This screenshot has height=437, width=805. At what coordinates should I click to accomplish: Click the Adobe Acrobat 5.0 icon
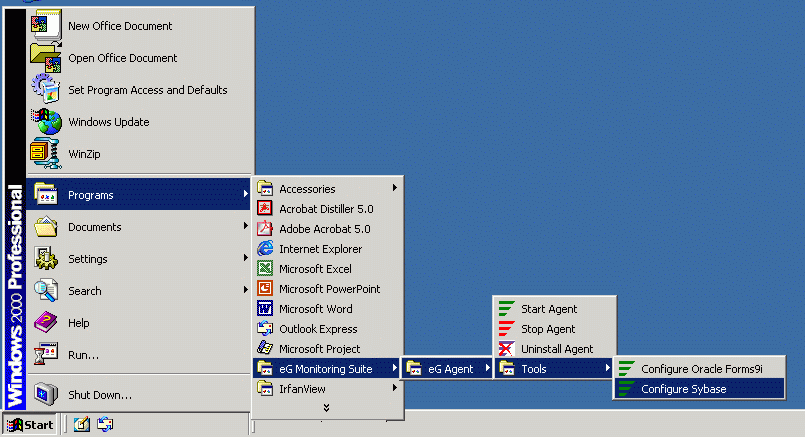coord(265,229)
